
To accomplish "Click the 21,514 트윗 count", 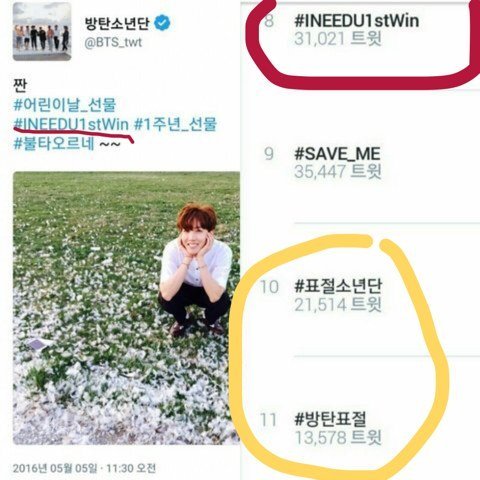I will [338, 305].
